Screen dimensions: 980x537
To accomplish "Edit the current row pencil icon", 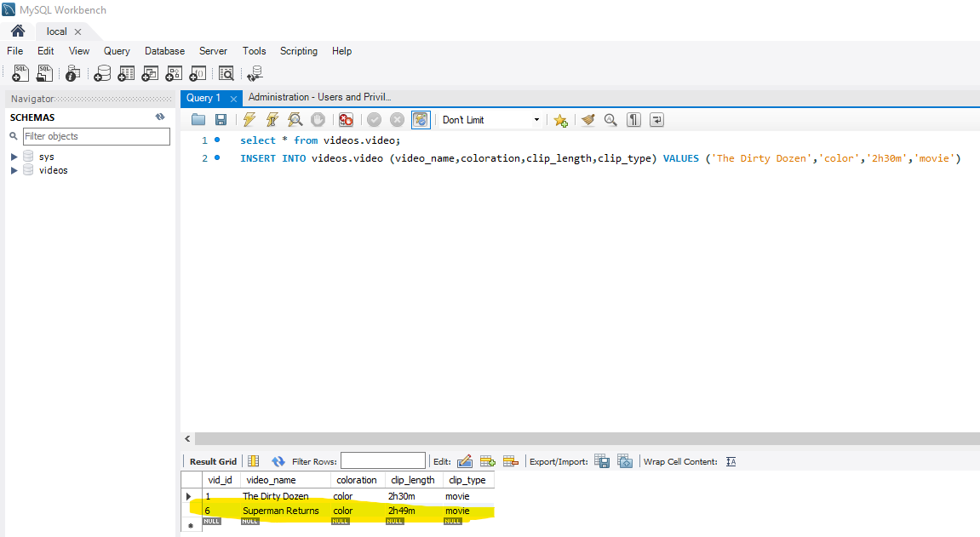I will (x=464, y=461).
